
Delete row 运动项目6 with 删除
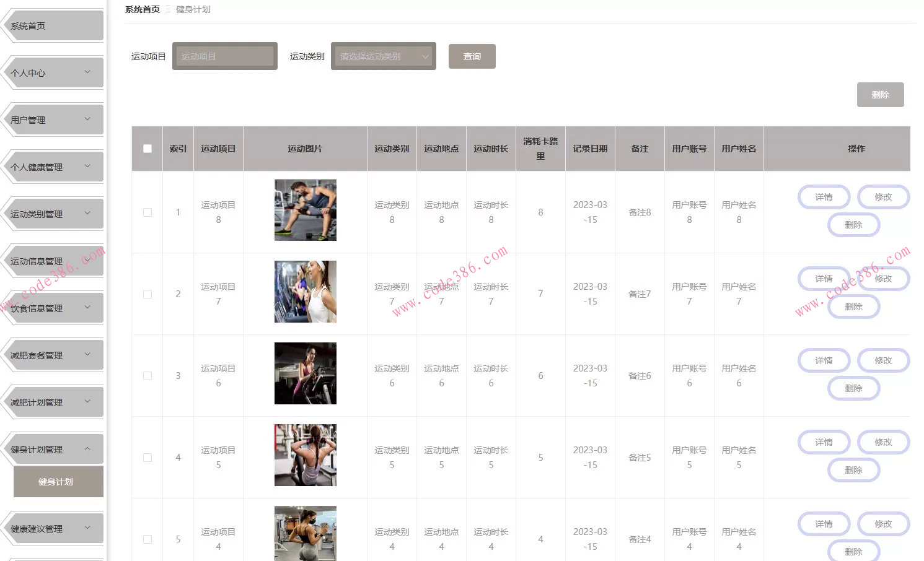[x=854, y=388]
